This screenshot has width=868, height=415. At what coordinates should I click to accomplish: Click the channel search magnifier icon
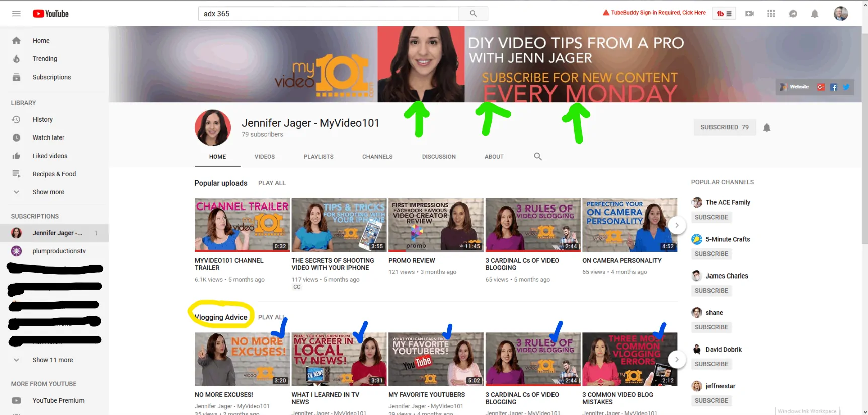tap(538, 157)
